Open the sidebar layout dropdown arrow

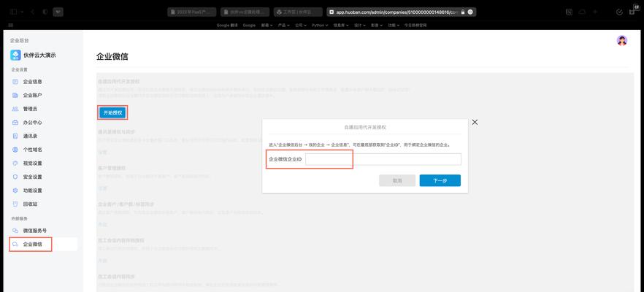(x=22, y=12)
